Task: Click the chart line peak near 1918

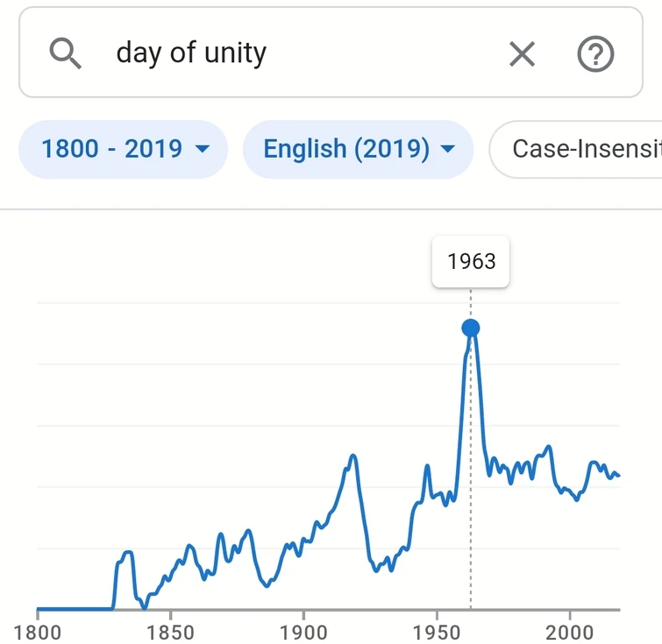Action: [x=352, y=456]
